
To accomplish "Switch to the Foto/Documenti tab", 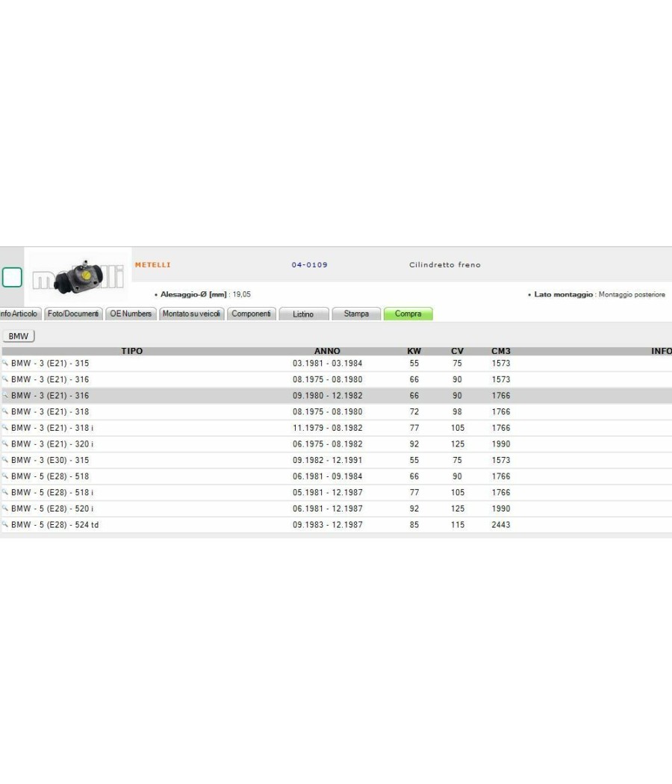I will 73,314.
